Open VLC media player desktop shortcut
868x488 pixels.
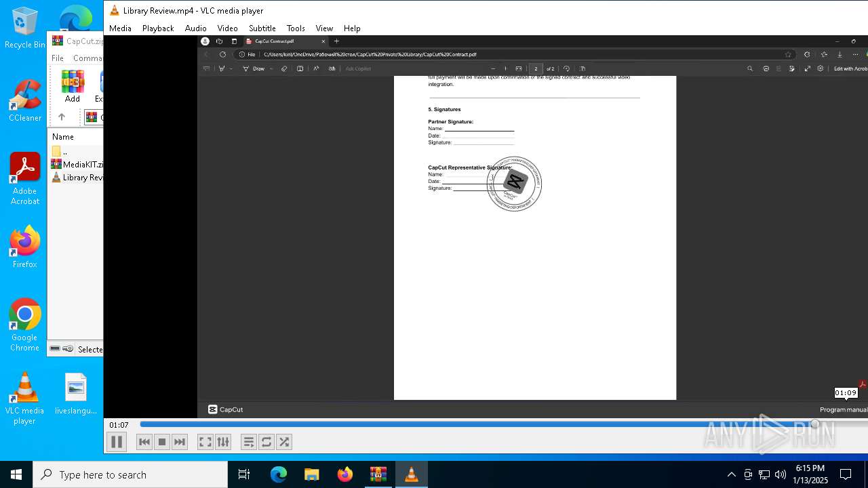(x=24, y=398)
